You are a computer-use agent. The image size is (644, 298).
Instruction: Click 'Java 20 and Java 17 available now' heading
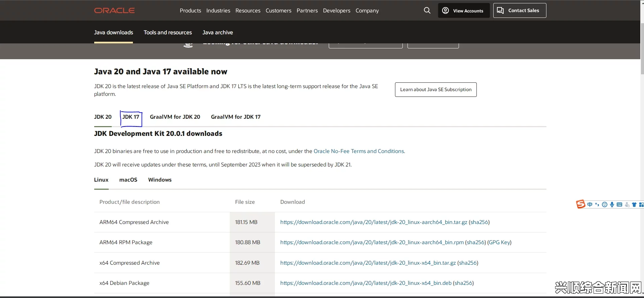pos(160,72)
